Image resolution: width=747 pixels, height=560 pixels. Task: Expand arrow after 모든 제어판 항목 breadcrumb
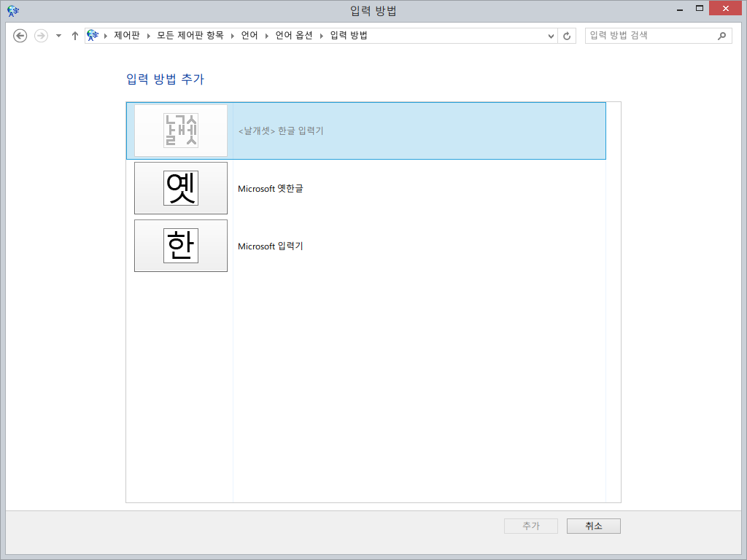click(233, 36)
